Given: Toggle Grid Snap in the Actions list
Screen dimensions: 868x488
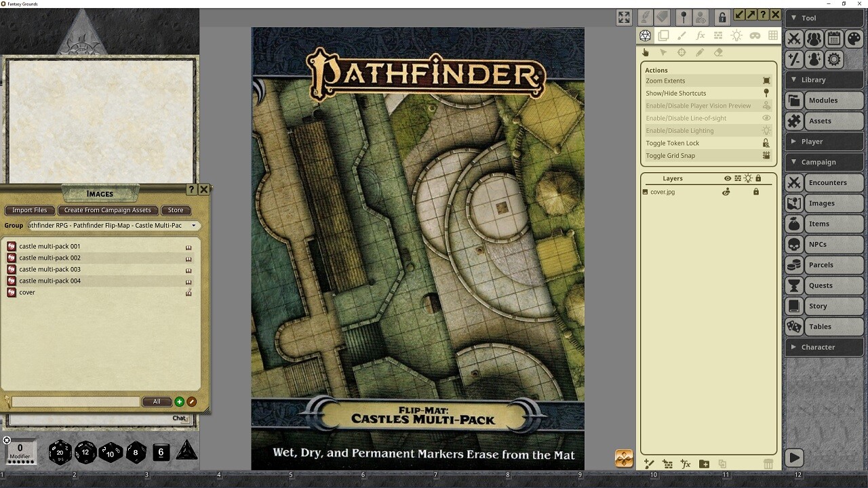Looking at the screenshot, I should [698, 155].
